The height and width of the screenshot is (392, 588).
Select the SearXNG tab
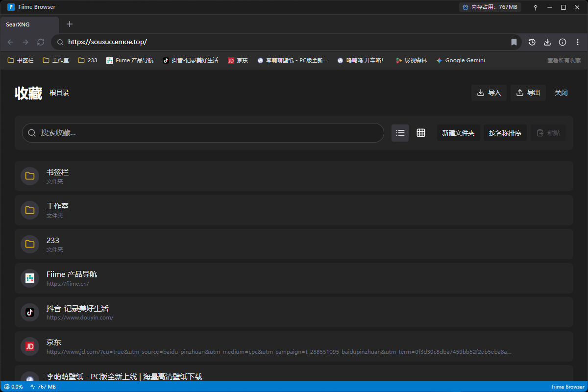(29, 24)
